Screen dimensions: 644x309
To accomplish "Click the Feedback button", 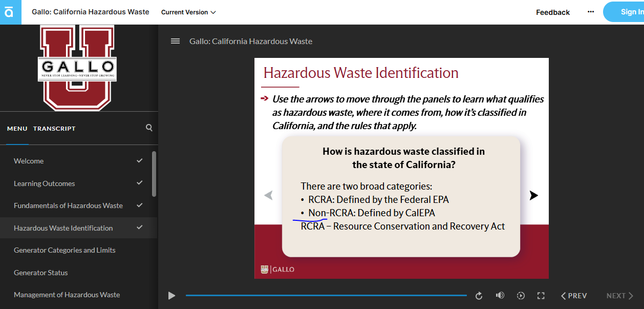I will [553, 12].
